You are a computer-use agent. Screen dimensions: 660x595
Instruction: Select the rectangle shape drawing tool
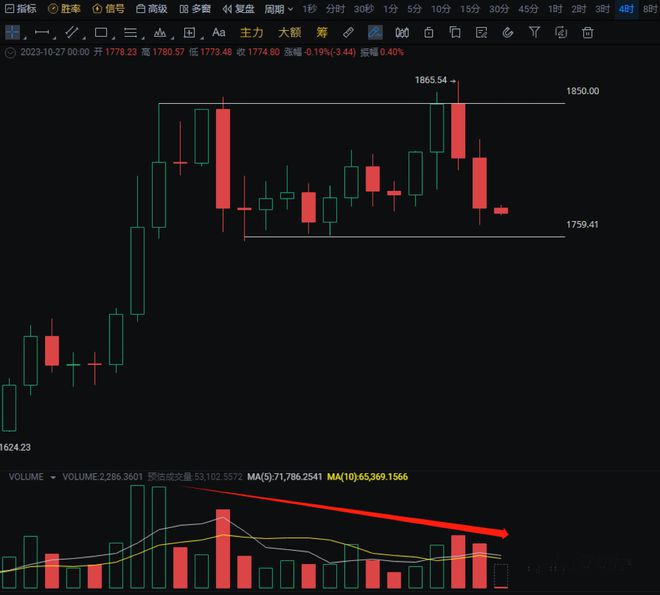click(101, 32)
